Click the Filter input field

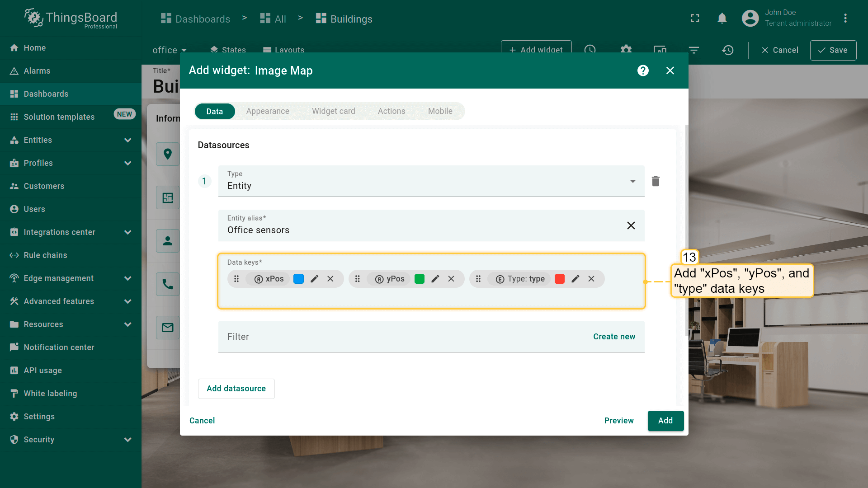398,337
